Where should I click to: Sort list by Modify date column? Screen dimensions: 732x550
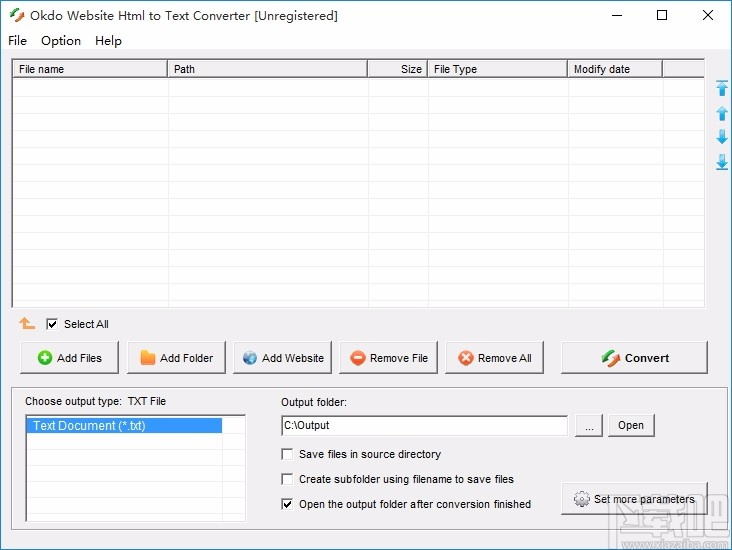615,69
